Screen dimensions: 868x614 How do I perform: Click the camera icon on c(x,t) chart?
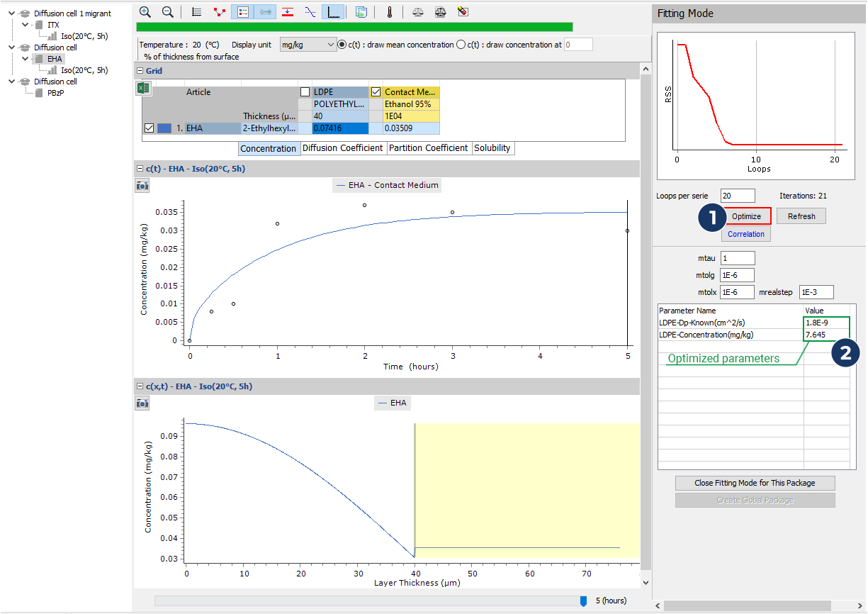(x=142, y=403)
